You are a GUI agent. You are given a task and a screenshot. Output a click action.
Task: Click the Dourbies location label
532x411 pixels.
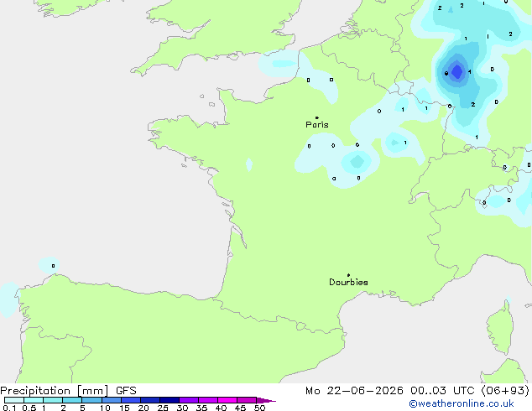click(348, 282)
